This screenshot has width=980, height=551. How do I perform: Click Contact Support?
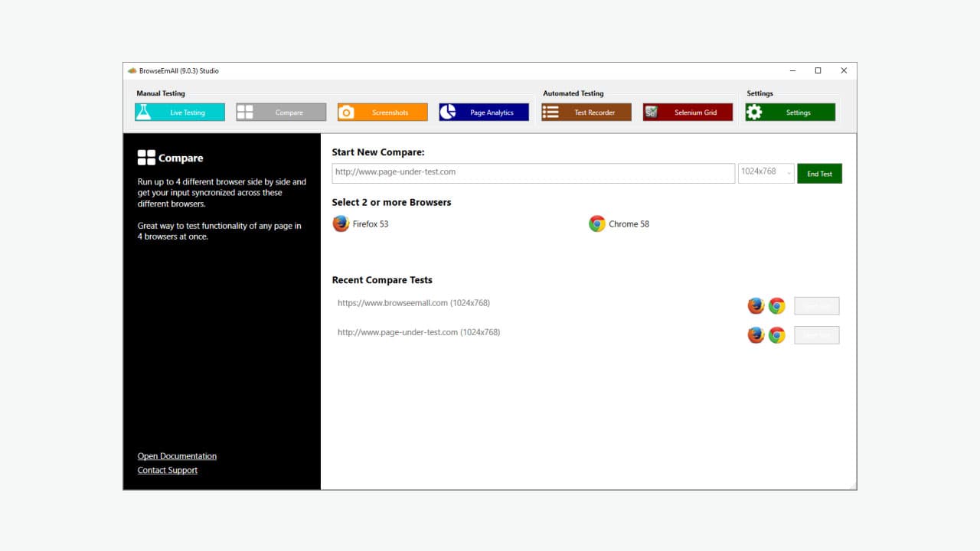(x=167, y=470)
